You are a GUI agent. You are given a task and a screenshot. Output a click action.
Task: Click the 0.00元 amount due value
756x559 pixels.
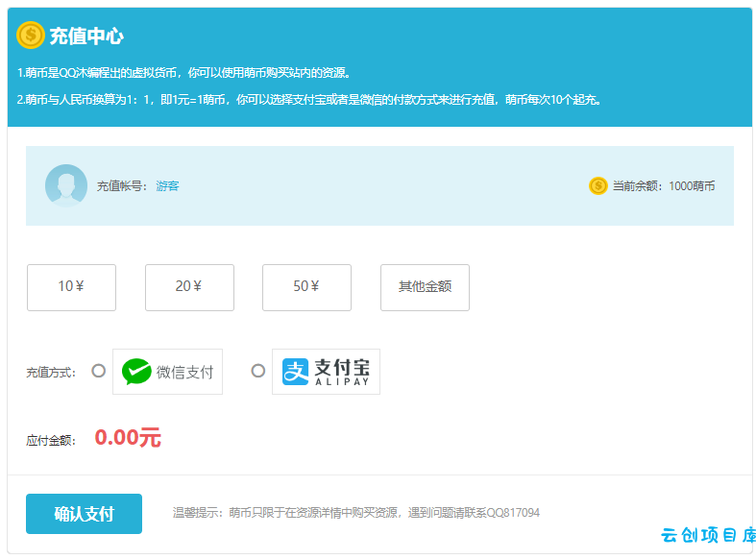pos(128,438)
